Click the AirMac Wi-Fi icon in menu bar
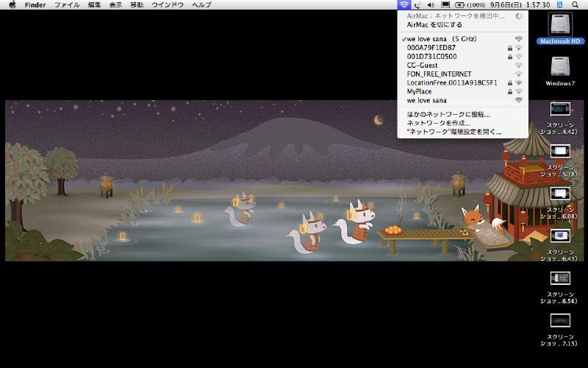 [404, 5]
